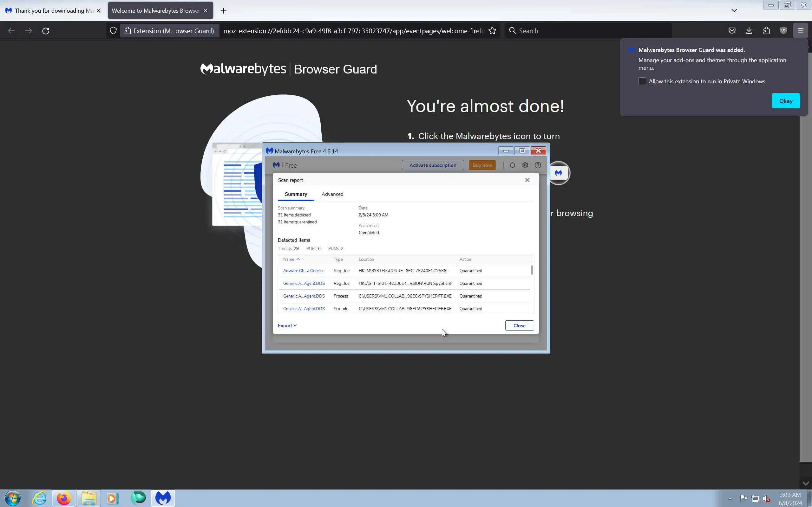Open Firefox downloads arrow icon
This screenshot has width=812, height=507.
click(749, 30)
